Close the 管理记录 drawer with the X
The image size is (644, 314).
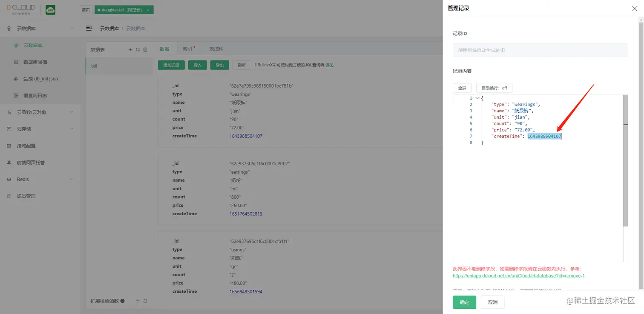(x=634, y=8)
